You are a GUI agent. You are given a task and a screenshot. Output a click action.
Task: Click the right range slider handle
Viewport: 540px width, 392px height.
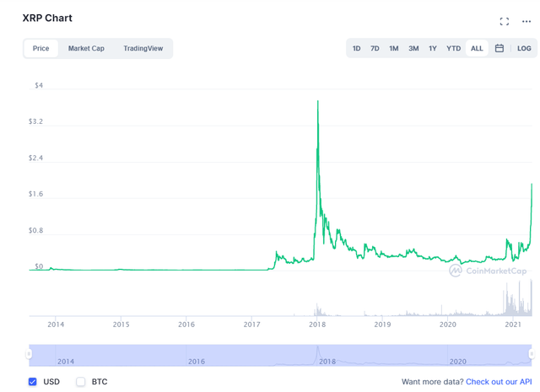[x=532, y=354]
